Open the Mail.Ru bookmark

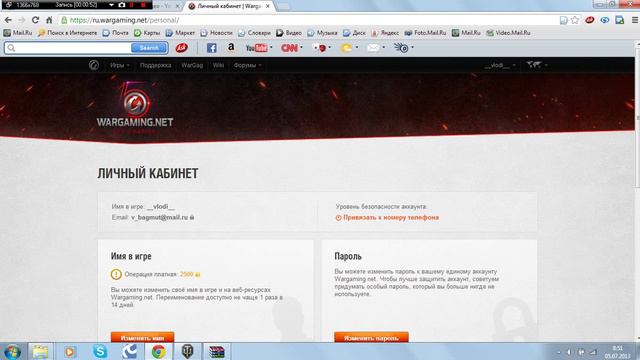coord(18,33)
